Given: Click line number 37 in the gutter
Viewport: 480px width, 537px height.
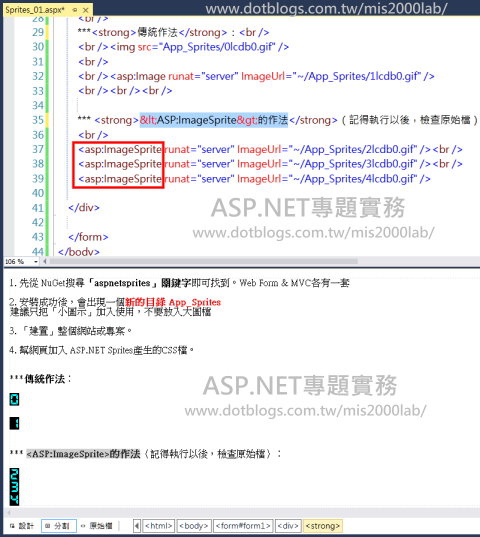Looking at the screenshot, I should (38, 149).
